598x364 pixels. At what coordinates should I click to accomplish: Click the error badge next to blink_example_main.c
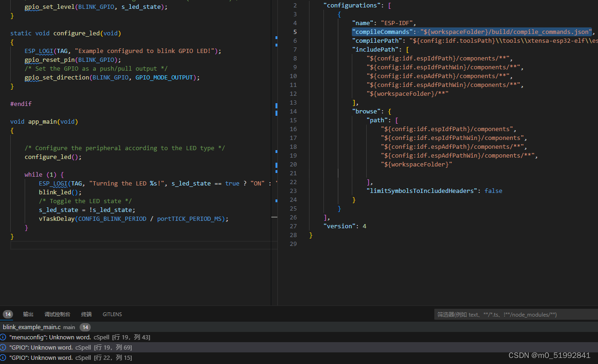[x=85, y=327]
